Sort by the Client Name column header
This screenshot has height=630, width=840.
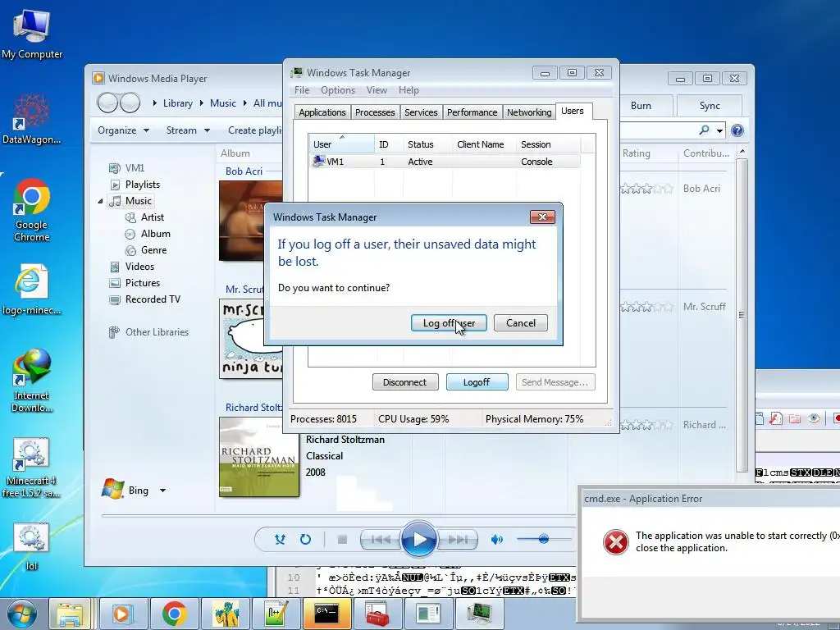(x=484, y=144)
